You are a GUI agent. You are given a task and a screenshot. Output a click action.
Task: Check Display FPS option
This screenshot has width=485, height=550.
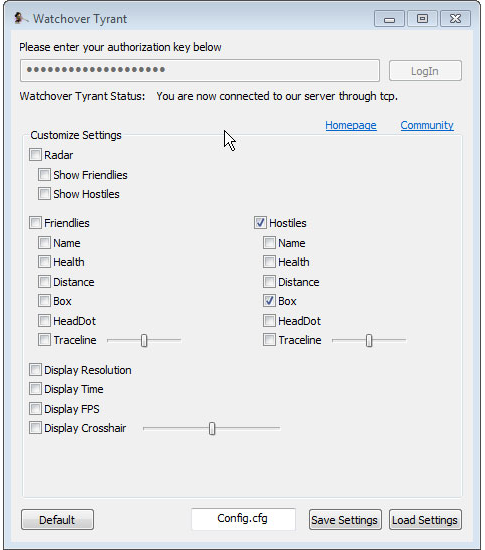(35, 408)
